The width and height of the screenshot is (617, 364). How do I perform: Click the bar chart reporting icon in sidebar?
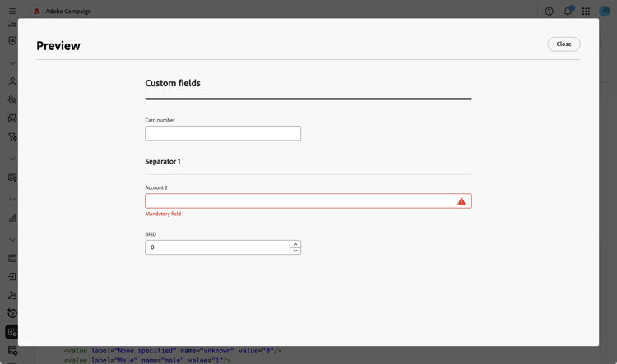12,218
